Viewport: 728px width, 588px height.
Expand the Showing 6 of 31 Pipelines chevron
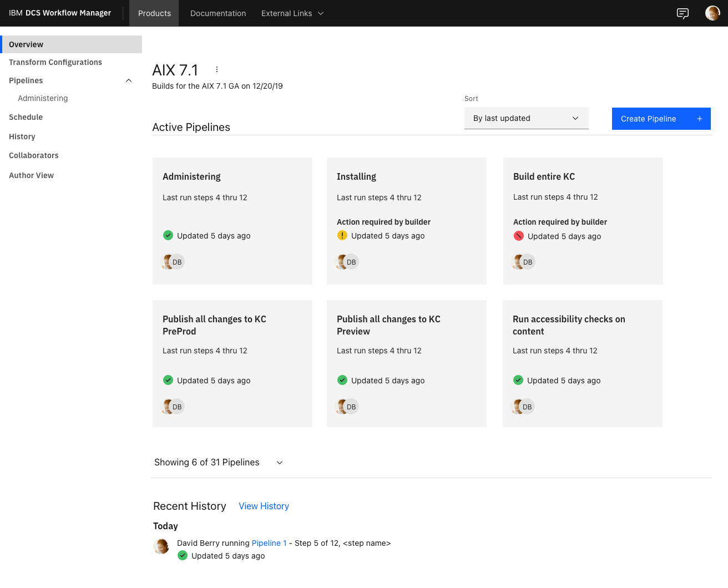280,463
